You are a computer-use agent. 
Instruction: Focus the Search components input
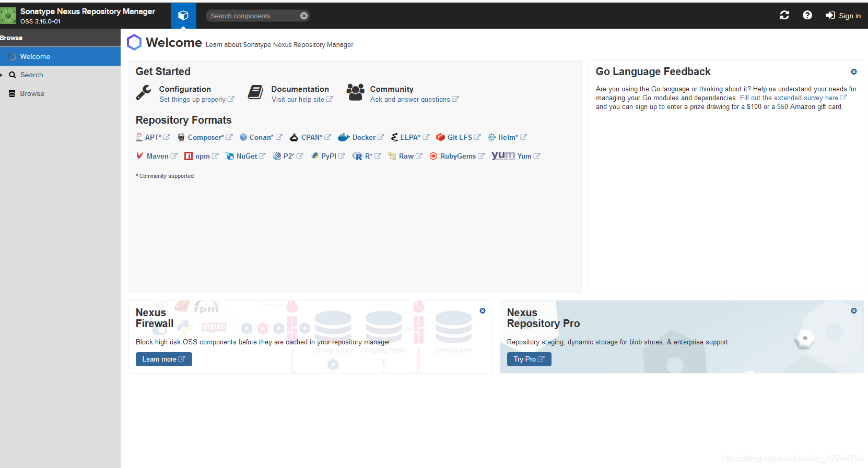[x=253, y=16]
